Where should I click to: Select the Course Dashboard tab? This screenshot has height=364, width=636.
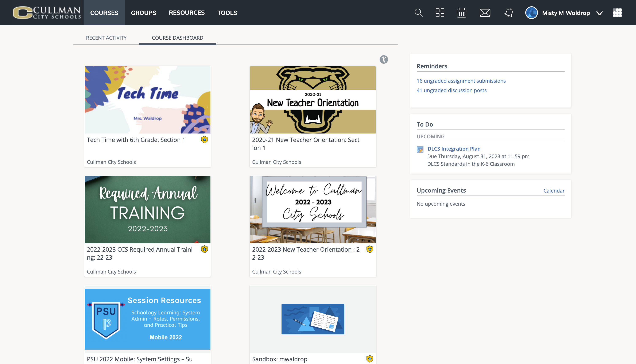177,38
